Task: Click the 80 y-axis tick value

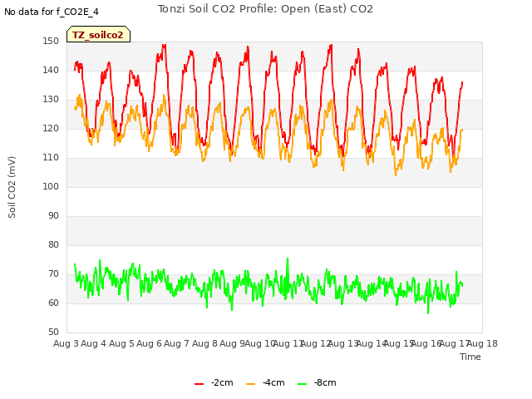Action: [x=53, y=244]
